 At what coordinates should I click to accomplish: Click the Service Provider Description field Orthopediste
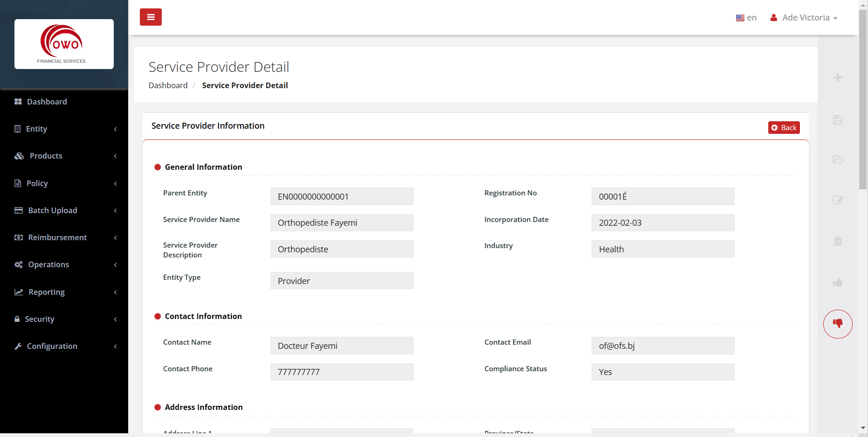342,249
